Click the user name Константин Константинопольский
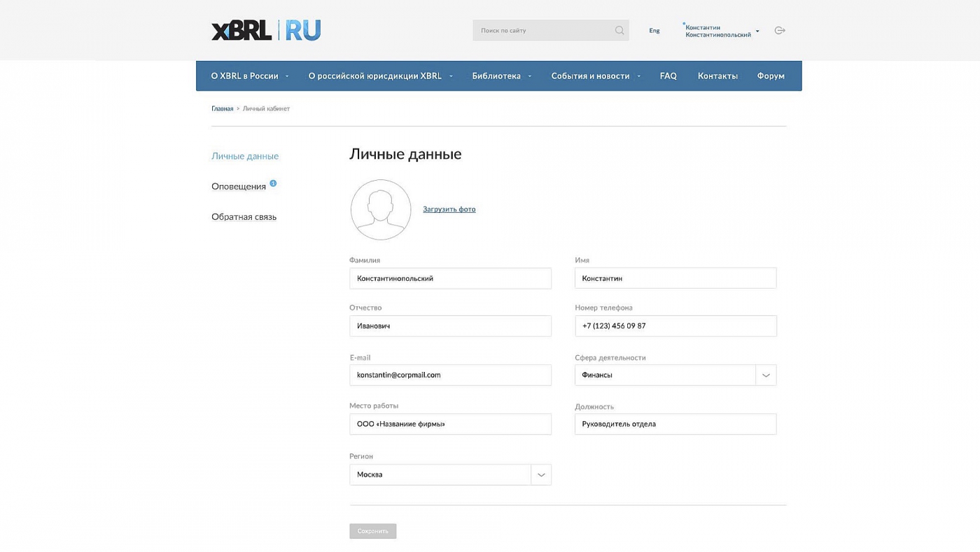 718,31
